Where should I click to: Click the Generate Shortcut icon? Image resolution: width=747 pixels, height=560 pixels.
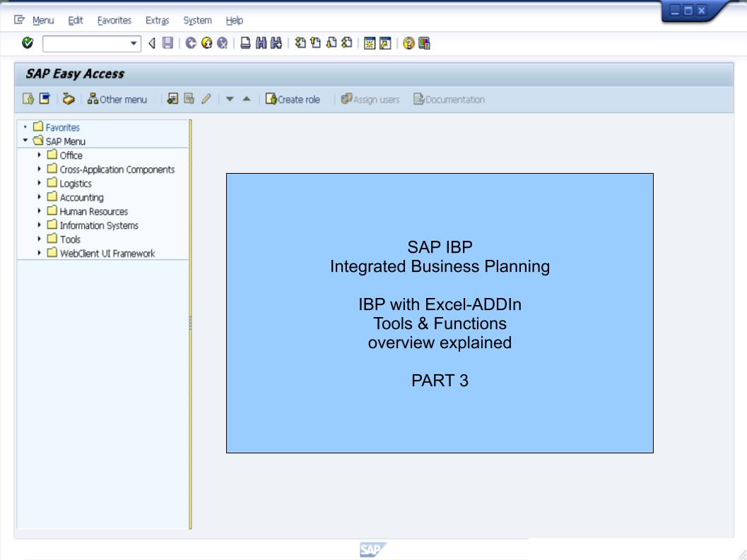[385, 43]
